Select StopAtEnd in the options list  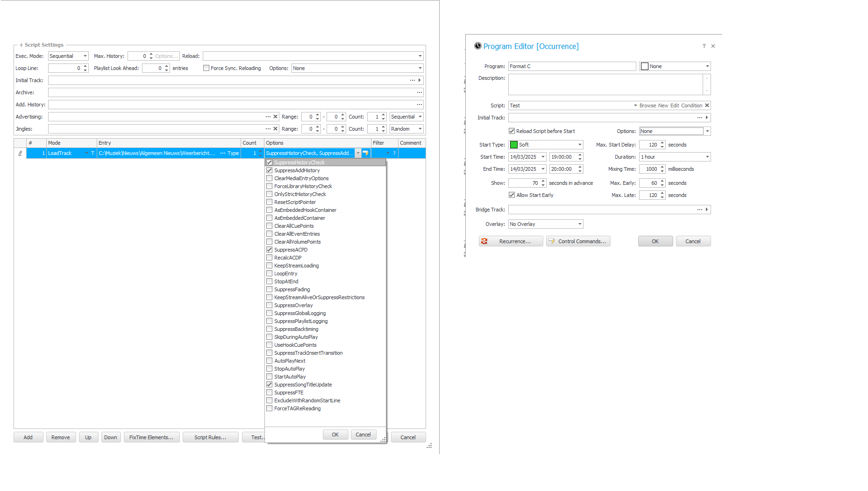(286, 281)
